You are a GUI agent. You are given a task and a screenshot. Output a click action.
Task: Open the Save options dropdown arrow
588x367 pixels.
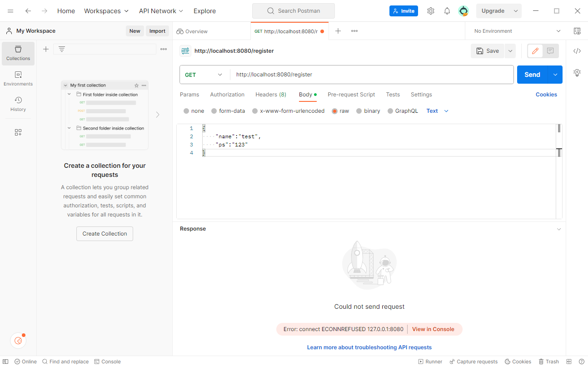click(510, 51)
